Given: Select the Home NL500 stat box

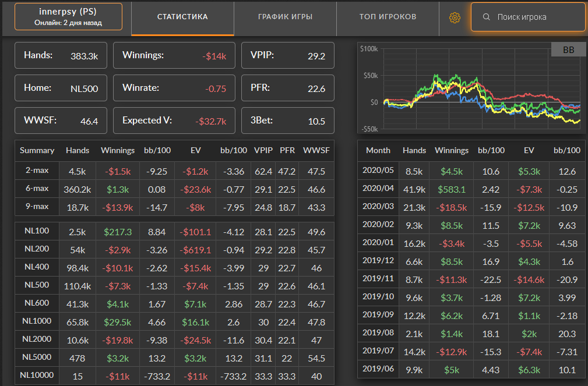Looking at the screenshot, I should [x=61, y=88].
